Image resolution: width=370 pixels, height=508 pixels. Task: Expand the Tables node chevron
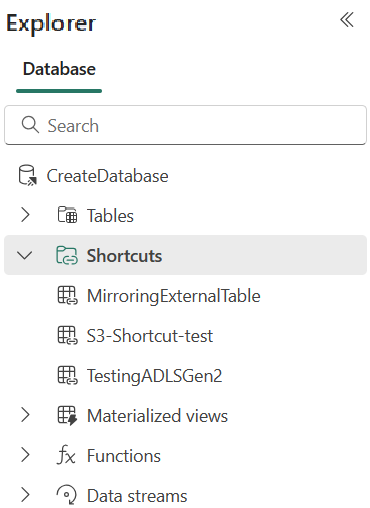(25, 215)
